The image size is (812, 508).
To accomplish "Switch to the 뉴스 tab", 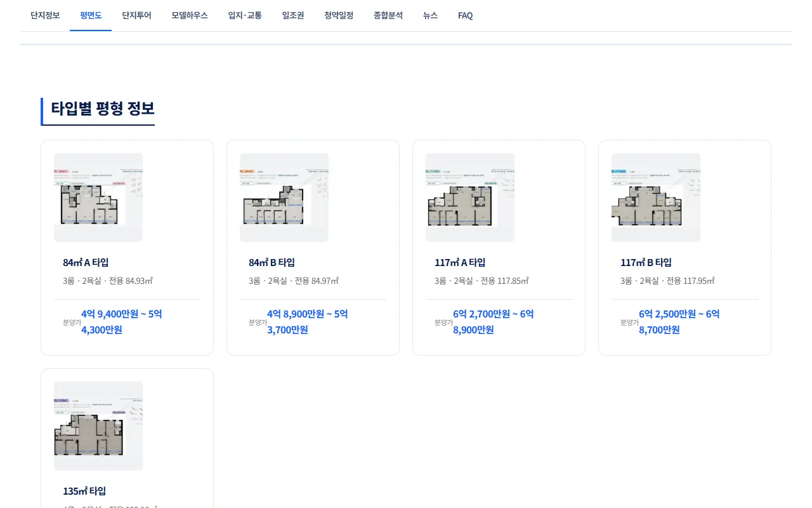I will 430,15.
